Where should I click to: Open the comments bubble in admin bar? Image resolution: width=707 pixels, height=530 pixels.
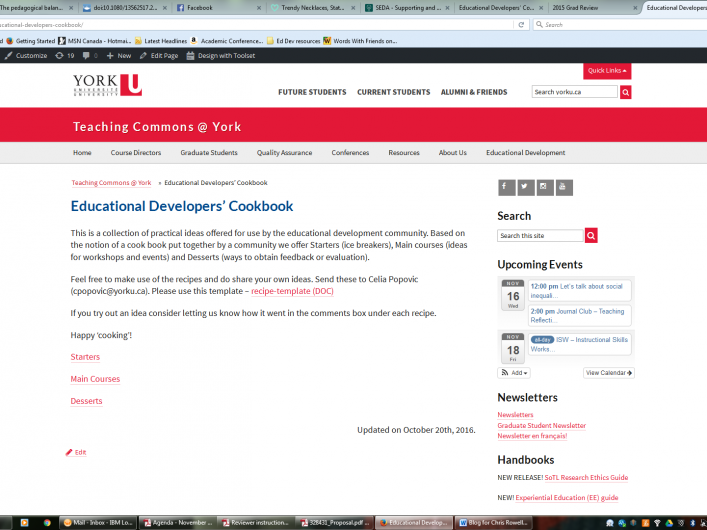(x=90, y=55)
